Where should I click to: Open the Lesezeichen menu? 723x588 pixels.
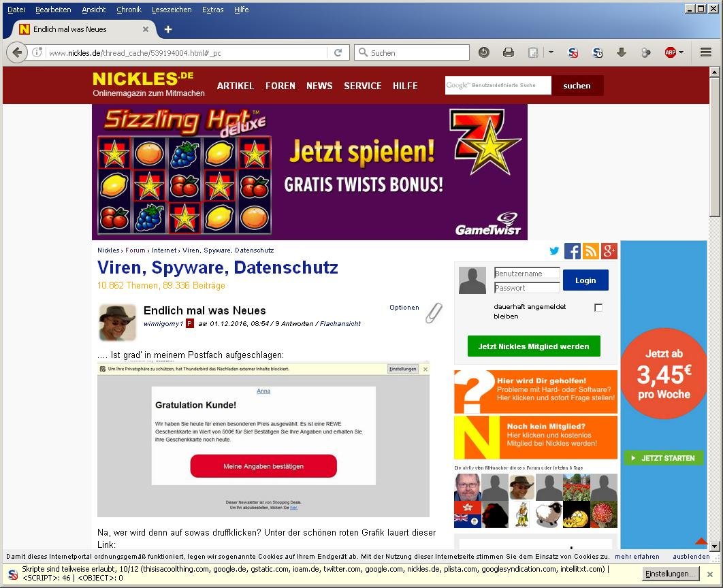click(172, 10)
